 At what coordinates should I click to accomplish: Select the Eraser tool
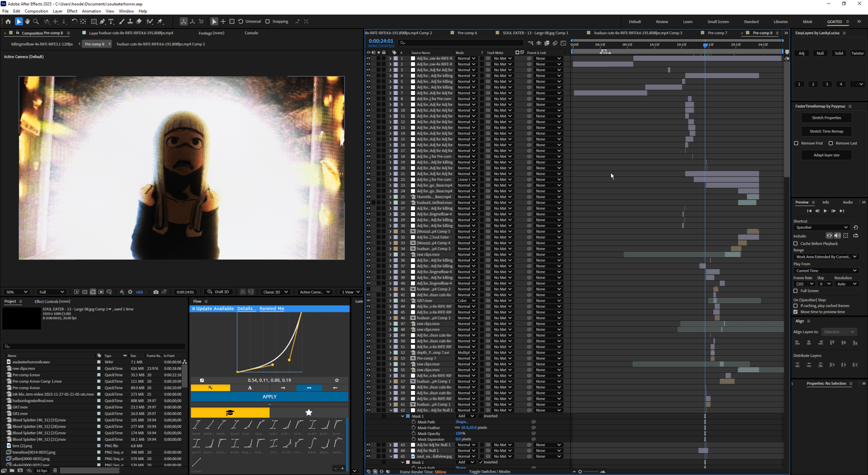point(139,21)
